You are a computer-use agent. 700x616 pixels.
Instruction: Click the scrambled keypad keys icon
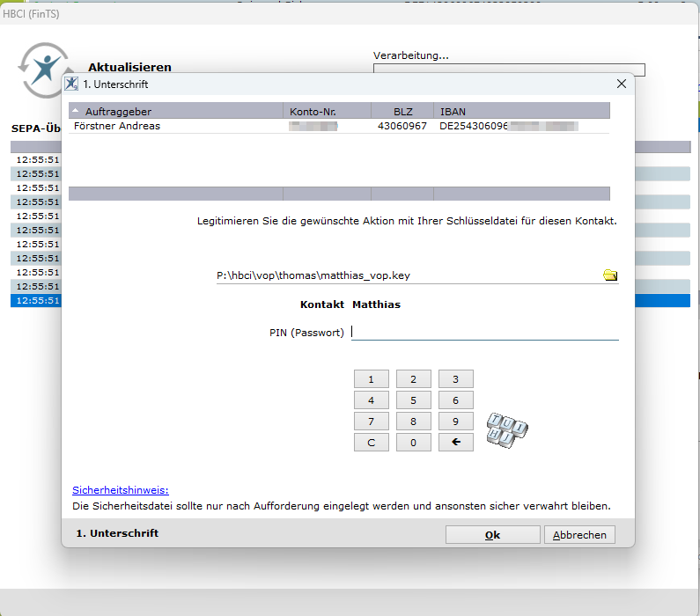click(507, 428)
